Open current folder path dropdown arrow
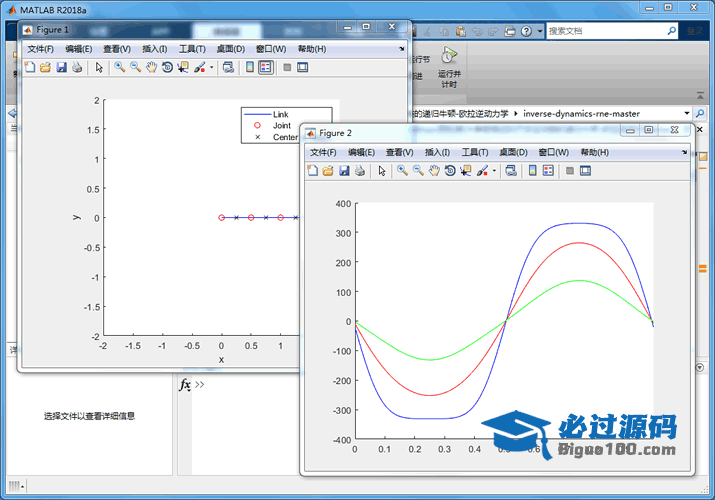 coord(686,113)
